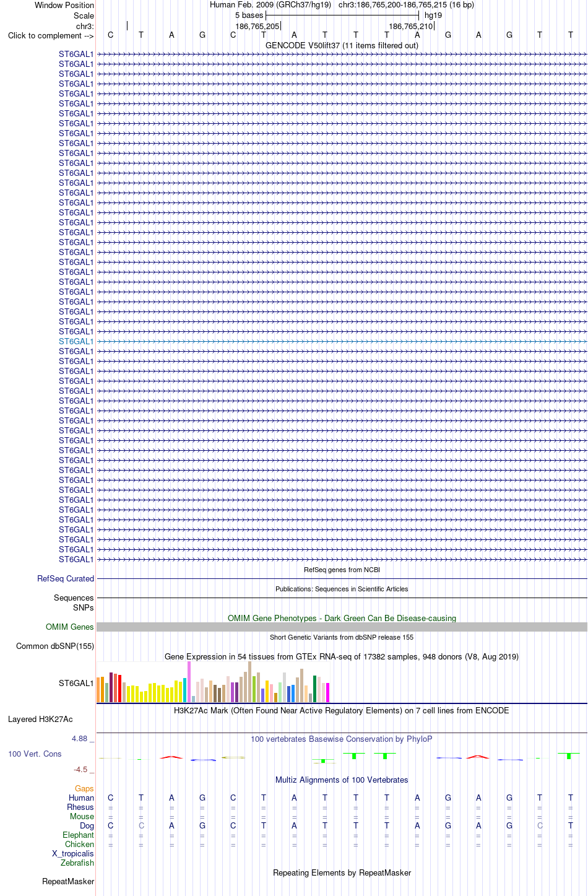588x896 pixels.
Task: Click the tall violet bar in GTEx chart
Action: pos(189,682)
